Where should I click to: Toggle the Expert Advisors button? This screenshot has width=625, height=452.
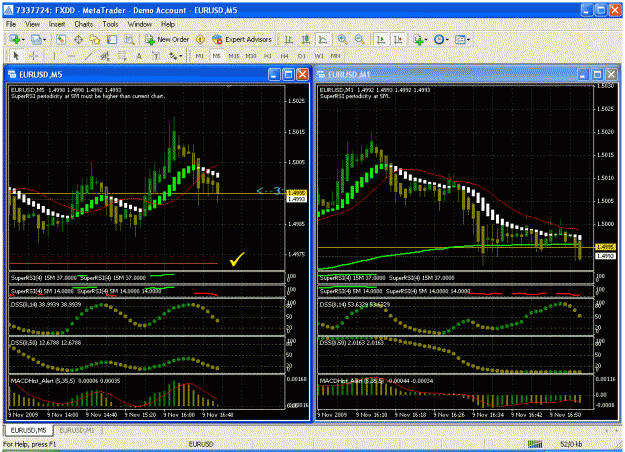coord(242,39)
